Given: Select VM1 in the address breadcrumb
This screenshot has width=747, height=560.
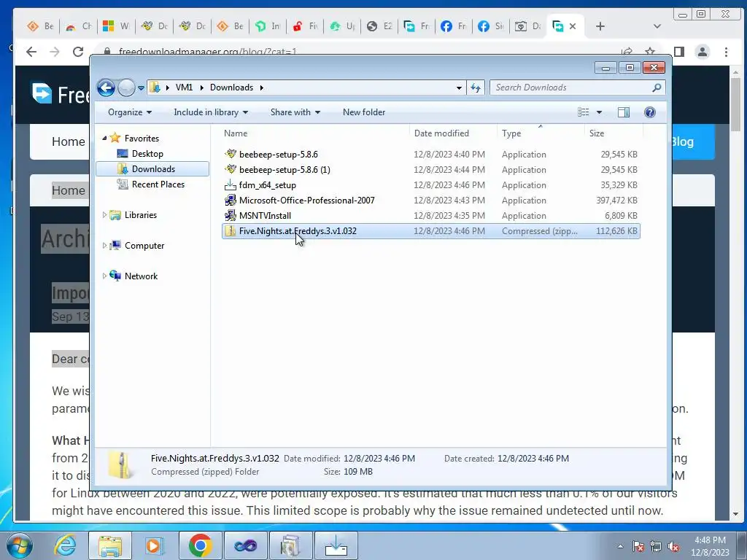Looking at the screenshot, I should pyautogui.click(x=184, y=87).
